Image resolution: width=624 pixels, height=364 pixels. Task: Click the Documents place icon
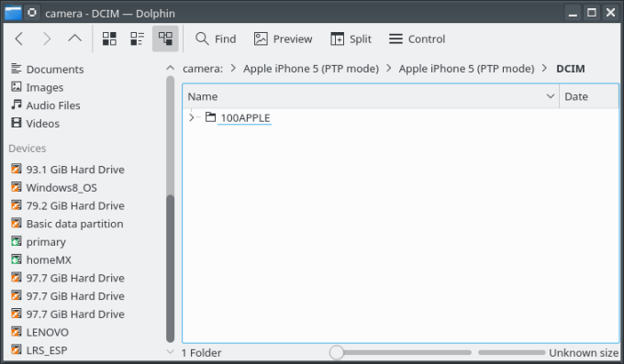coord(17,69)
